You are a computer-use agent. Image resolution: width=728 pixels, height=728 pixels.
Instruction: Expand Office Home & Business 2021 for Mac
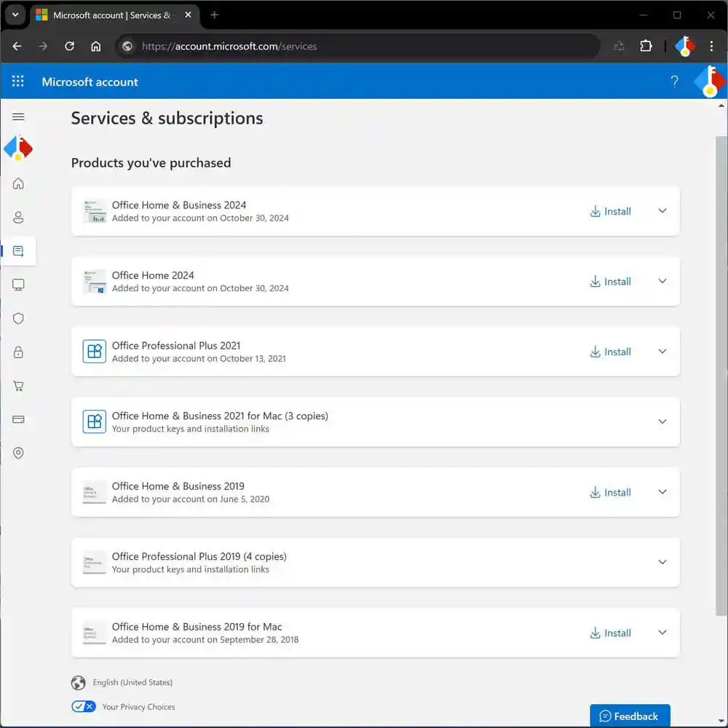[662, 422]
